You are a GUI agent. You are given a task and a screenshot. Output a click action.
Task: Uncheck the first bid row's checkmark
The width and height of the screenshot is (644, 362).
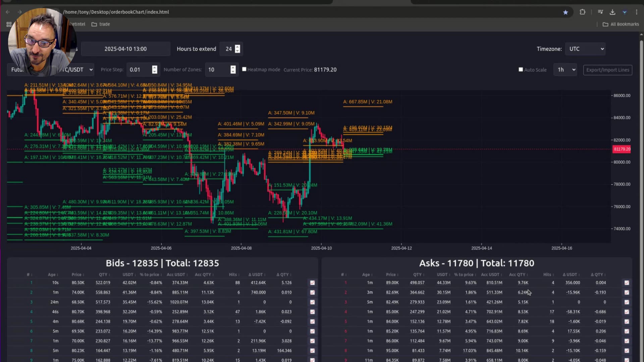(312, 283)
